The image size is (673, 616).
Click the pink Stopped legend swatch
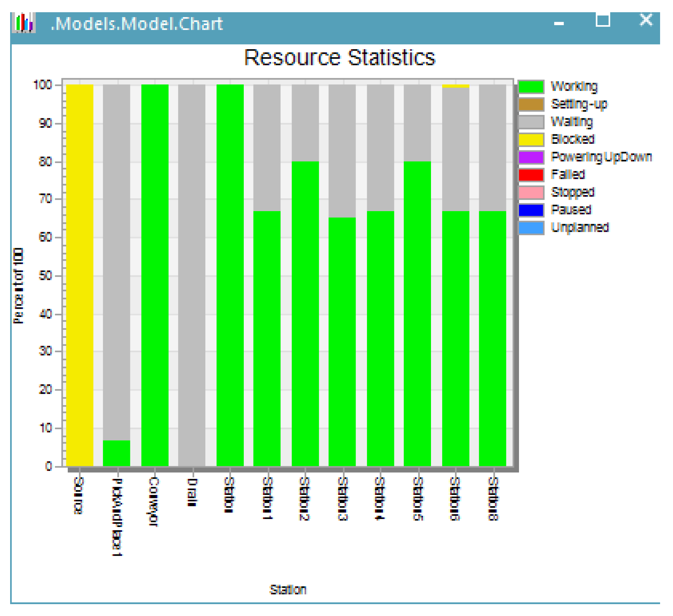click(531, 192)
